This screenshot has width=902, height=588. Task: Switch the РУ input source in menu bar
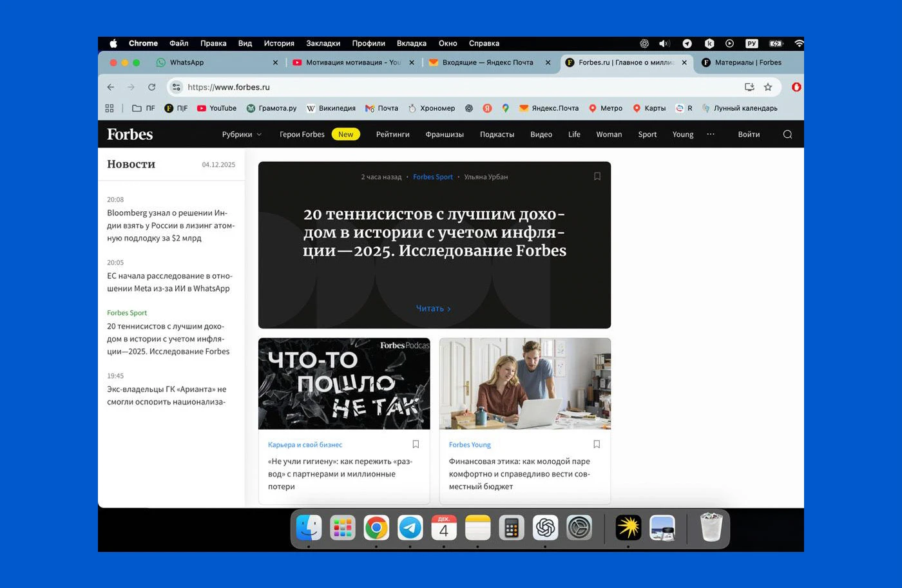click(751, 43)
